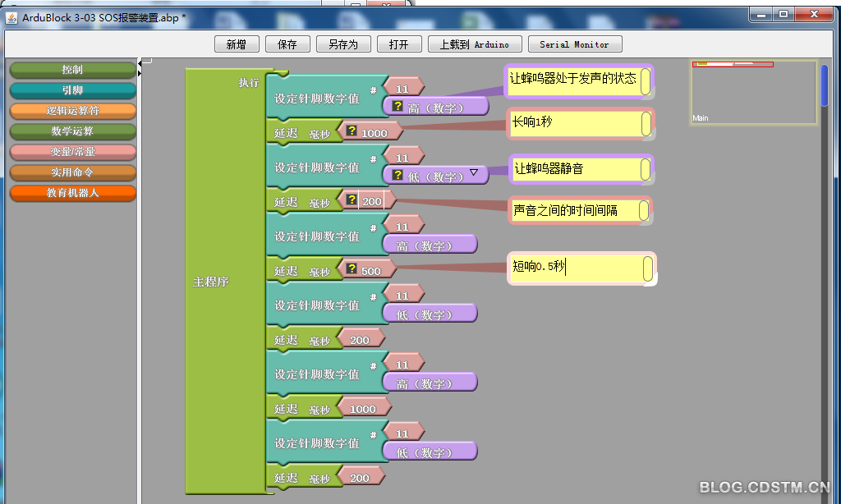841x504 pixels.
Task: Toggle the 让蜂鸣器静音 comment handle
Action: click(x=646, y=169)
